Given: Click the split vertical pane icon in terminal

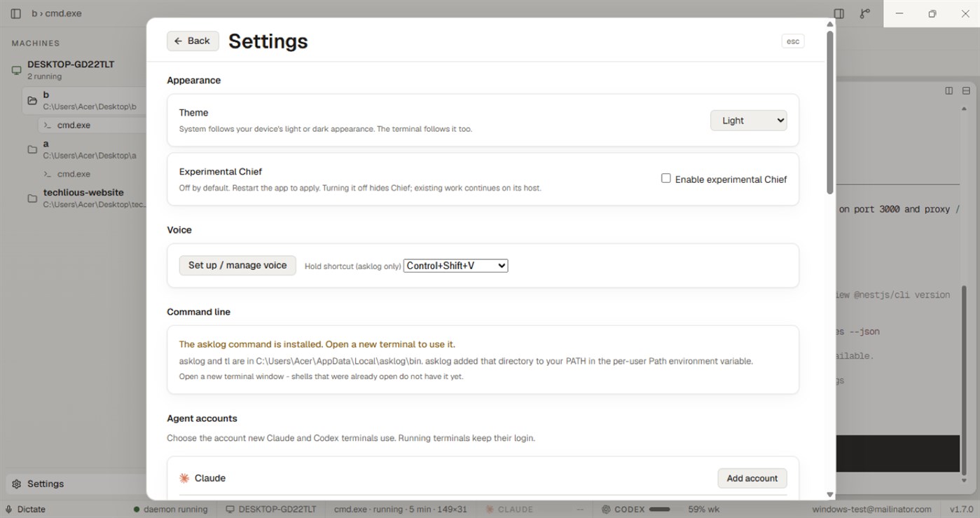Looking at the screenshot, I should (x=949, y=90).
